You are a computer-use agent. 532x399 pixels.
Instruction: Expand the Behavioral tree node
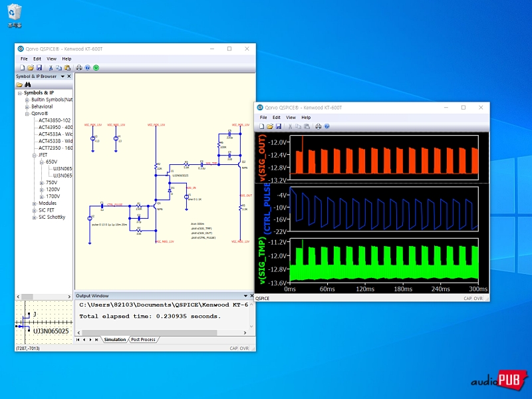click(27, 107)
